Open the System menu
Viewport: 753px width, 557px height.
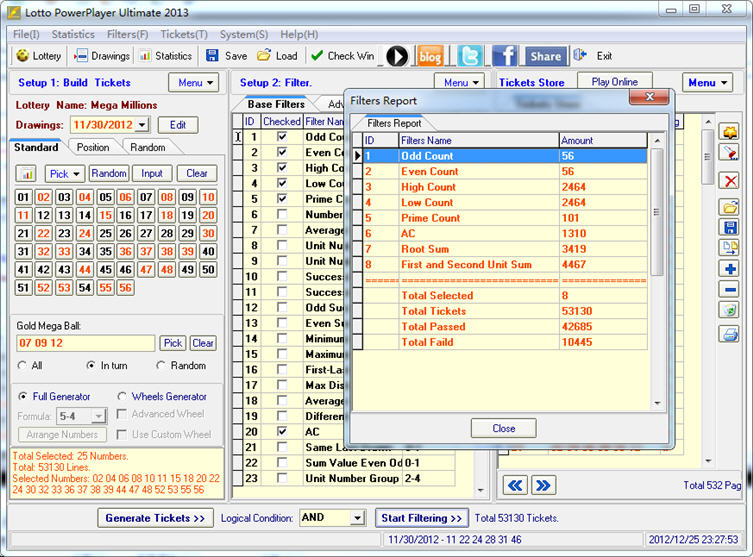point(244,35)
